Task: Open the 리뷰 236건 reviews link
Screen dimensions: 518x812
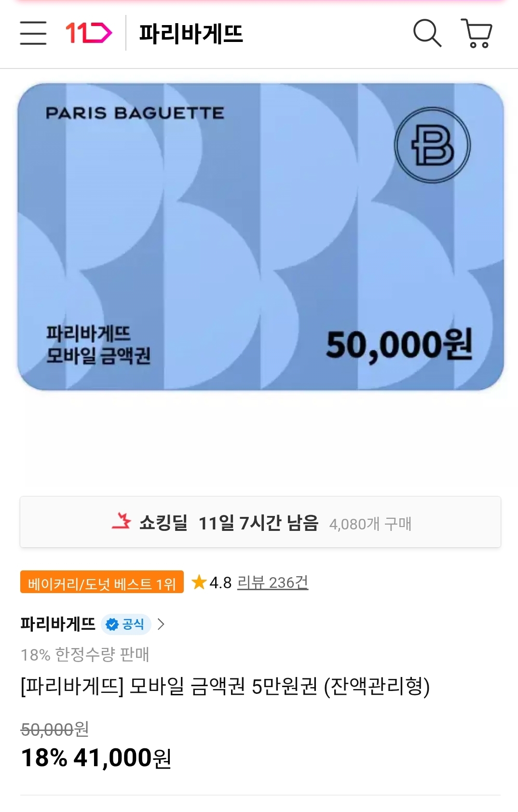Action: pyautogui.click(x=273, y=582)
